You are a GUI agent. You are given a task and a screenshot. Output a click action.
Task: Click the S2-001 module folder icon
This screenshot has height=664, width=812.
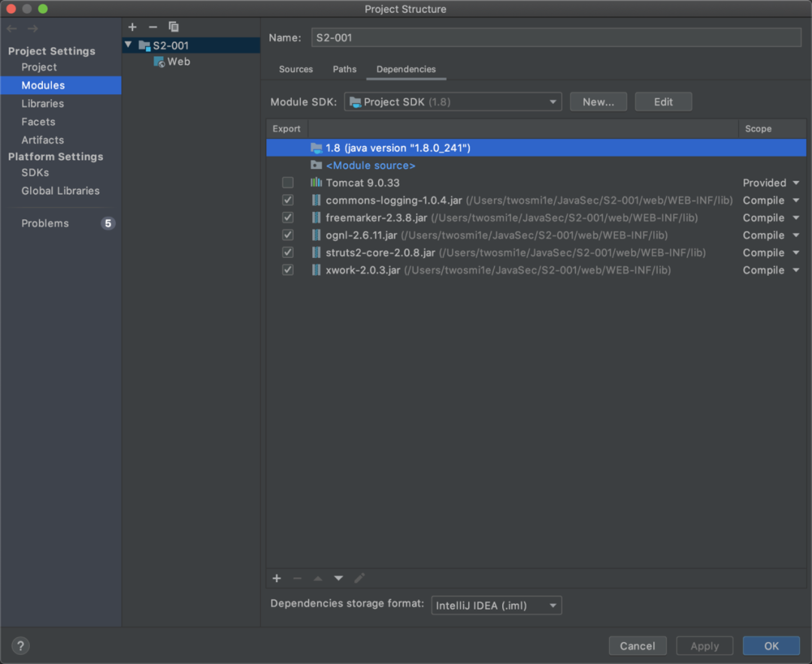coord(144,46)
